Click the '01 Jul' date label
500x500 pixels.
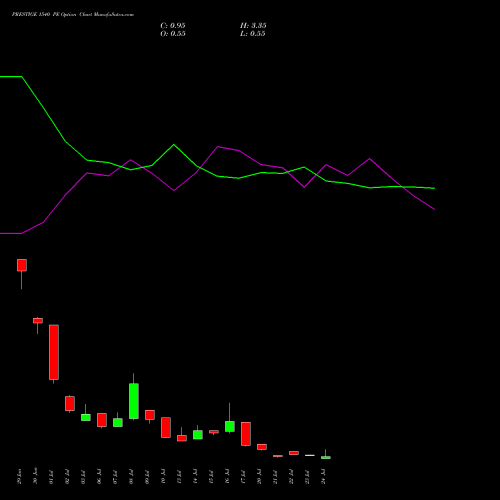pos(51,477)
